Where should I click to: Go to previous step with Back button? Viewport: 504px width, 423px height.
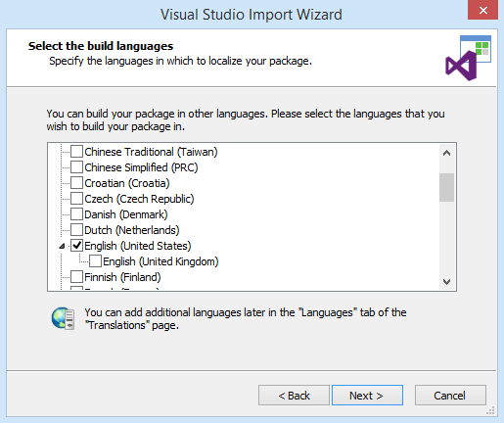[x=294, y=396]
